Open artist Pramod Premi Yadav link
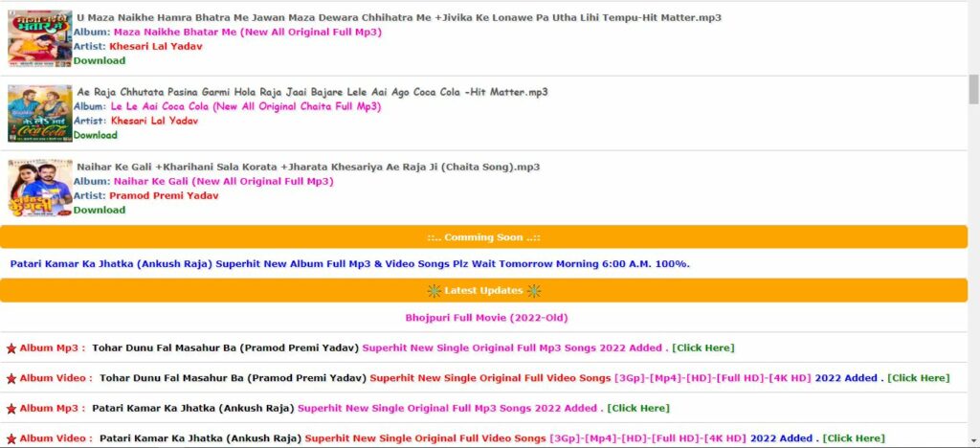980x448 pixels. 164,195
